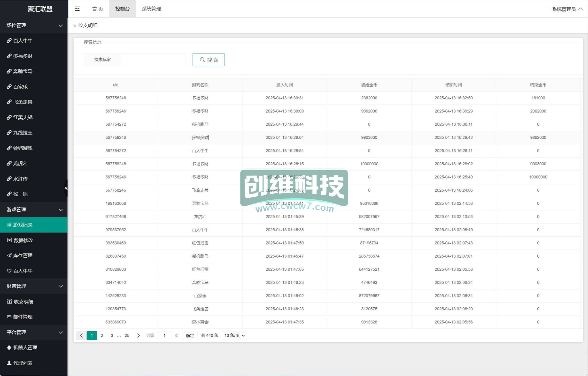The width and height of the screenshot is (588, 376).
Task: Click the link icon beside 飞禽走兽
Action: click(x=9, y=102)
